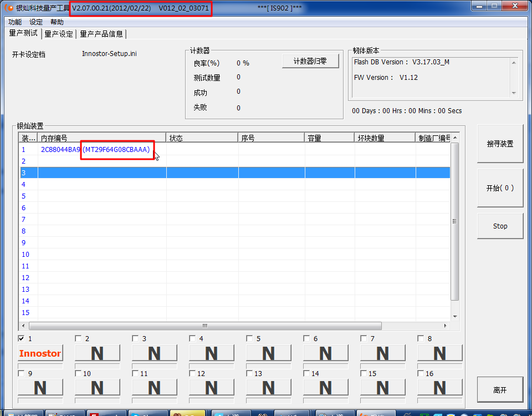Switch to the 量产产品信息 tab
The image size is (532, 416).
[x=101, y=34]
